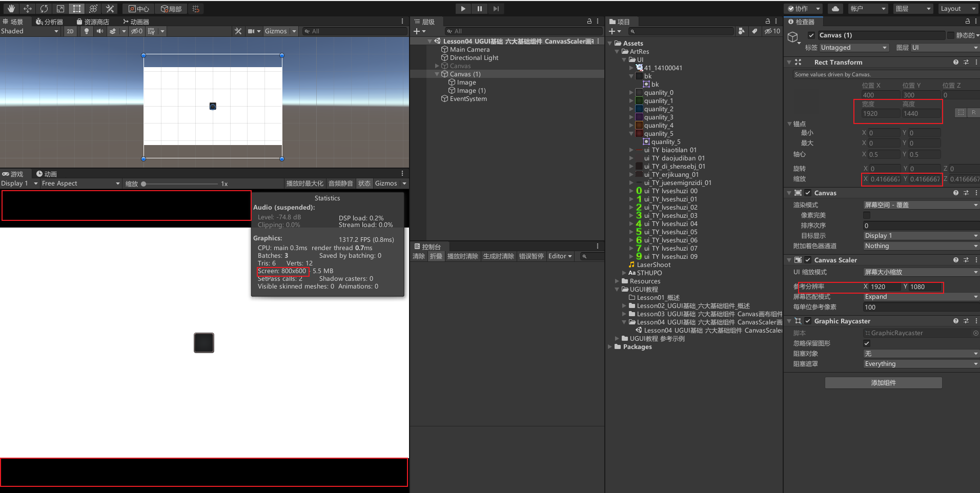The image size is (980, 493).
Task: Toggle Stats button in Game view
Action: tap(364, 183)
